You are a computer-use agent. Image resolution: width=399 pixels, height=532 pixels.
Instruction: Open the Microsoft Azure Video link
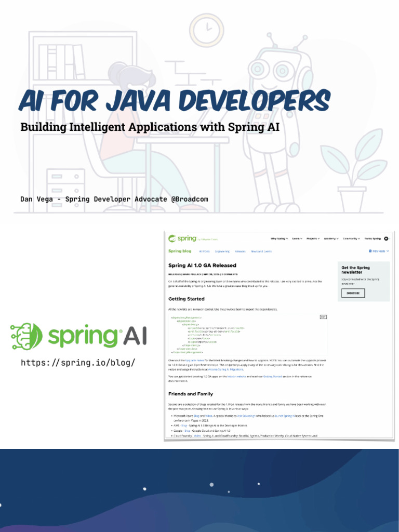(209, 416)
